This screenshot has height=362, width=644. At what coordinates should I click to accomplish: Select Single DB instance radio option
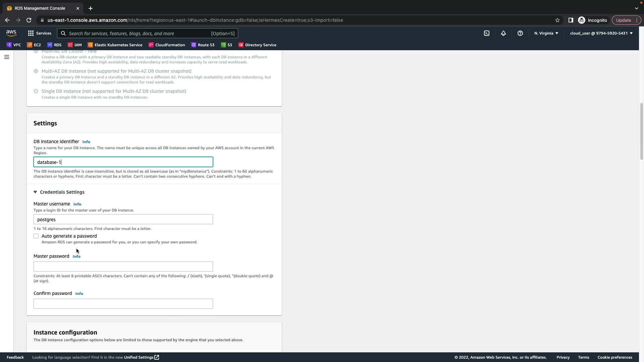coord(36,91)
